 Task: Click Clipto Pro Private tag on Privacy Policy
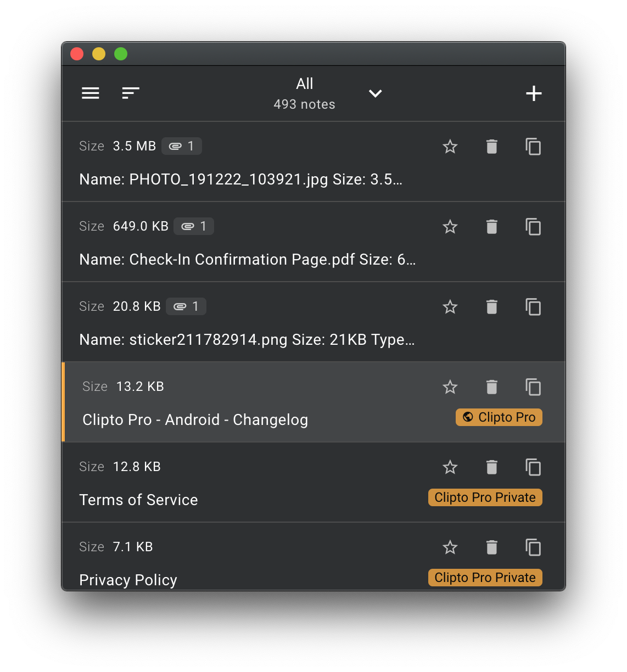tap(485, 578)
